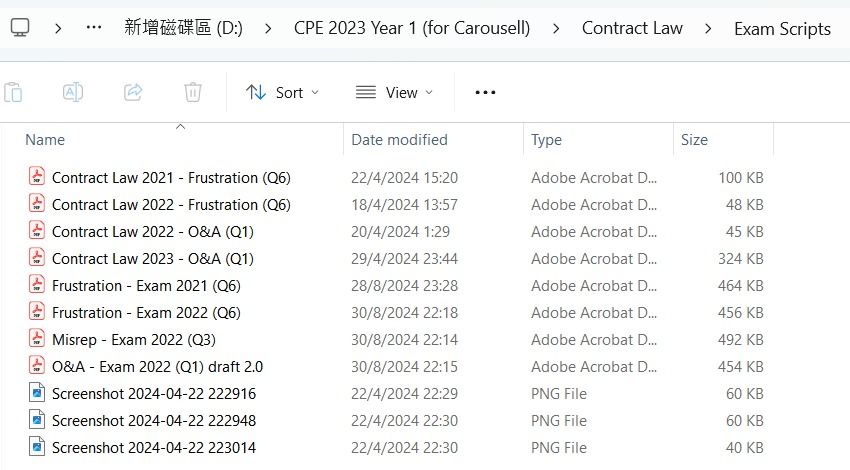Click the This PC monitor icon
The height and width of the screenshot is (470, 850).
20,28
